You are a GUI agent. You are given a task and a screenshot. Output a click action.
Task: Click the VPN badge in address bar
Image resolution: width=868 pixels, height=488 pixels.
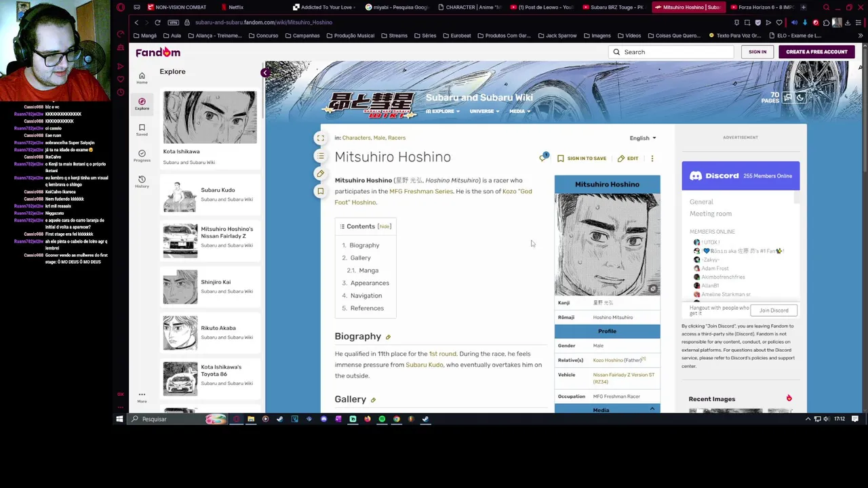[174, 22]
